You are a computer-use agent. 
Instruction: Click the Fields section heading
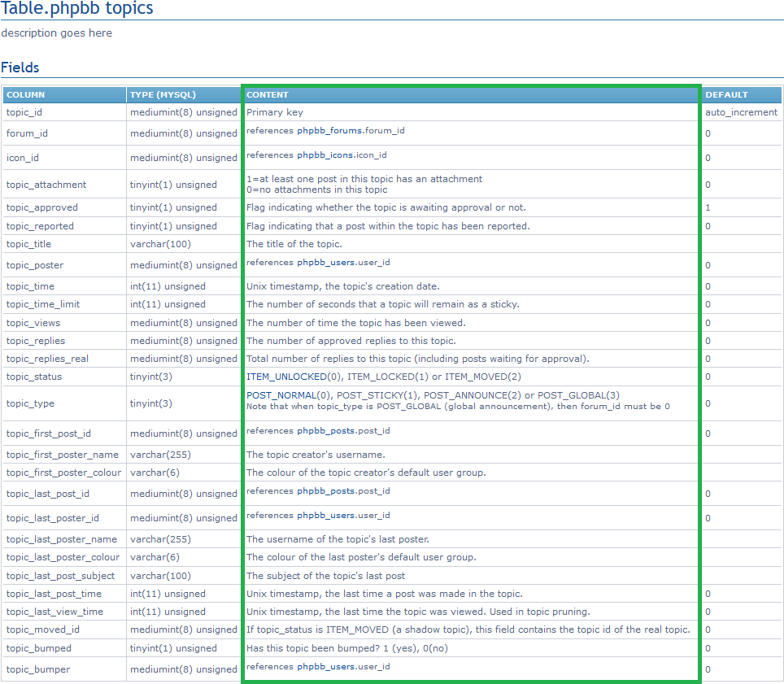click(x=20, y=68)
